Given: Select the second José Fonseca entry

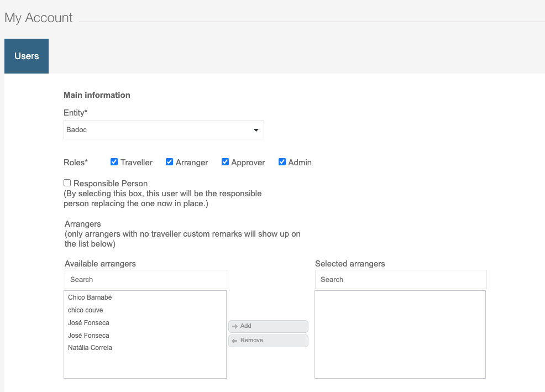Looking at the screenshot, I should 88,336.
